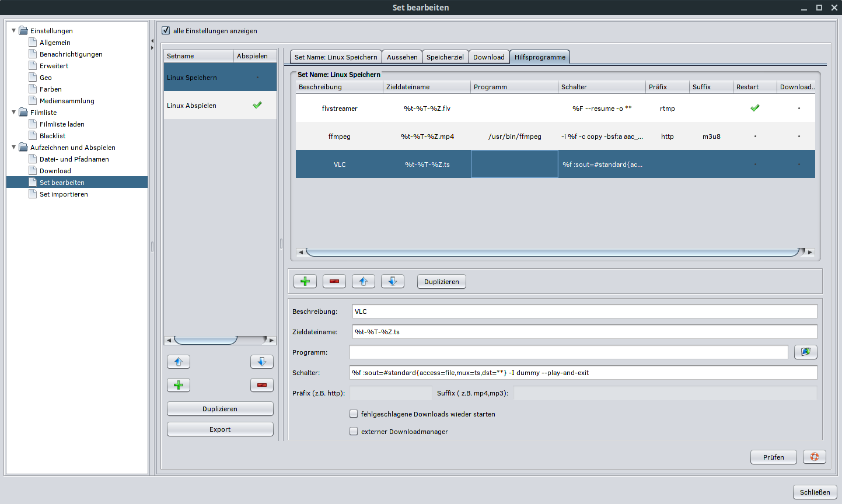The height and width of the screenshot is (504, 842).
Task: Move the set up in set list
Action: 179,362
